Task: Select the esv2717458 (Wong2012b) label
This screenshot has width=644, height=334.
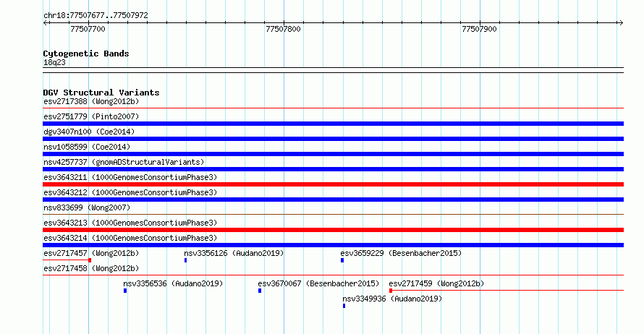Action: (91, 268)
